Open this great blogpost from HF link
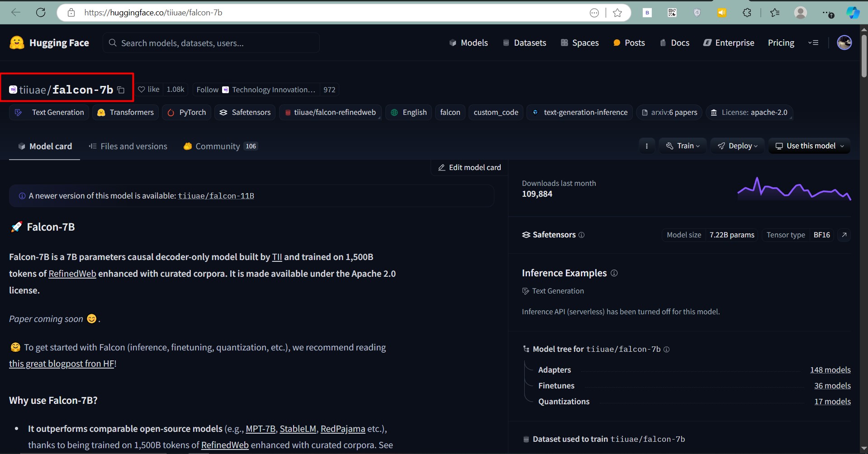This screenshot has height=454, width=868. tap(62, 364)
